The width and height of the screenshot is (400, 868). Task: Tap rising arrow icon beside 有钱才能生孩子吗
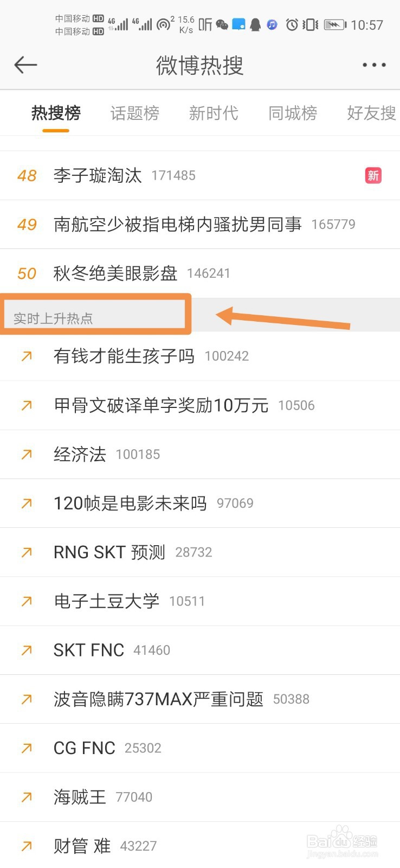coord(27,356)
